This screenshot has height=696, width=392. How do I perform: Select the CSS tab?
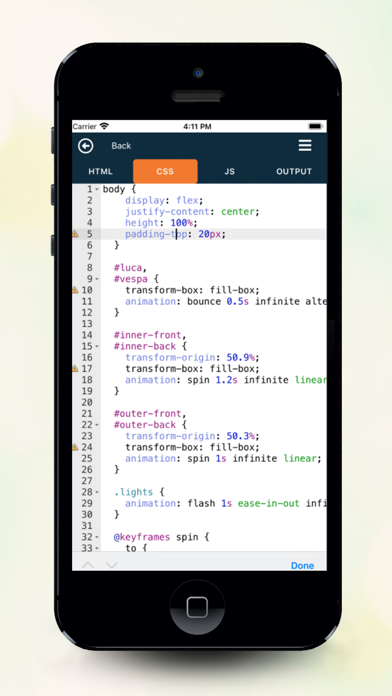[165, 171]
